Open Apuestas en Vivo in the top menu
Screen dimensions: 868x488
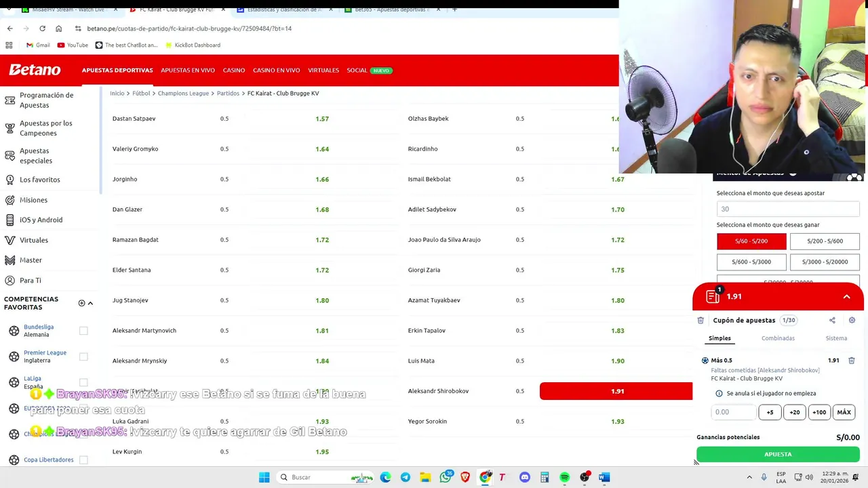point(188,70)
